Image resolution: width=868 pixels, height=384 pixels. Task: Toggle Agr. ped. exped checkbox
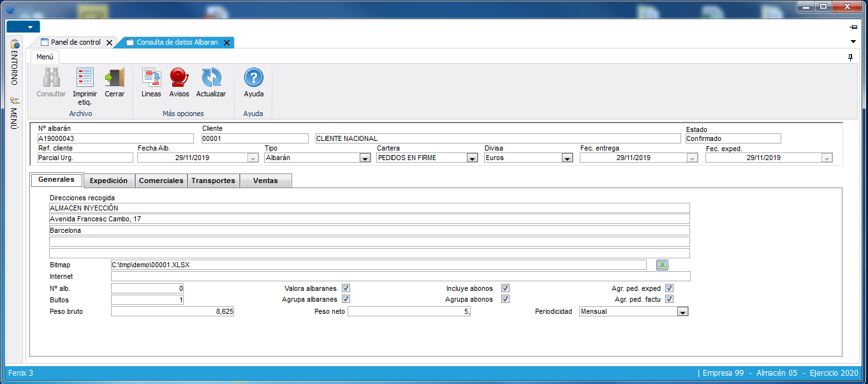(669, 288)
